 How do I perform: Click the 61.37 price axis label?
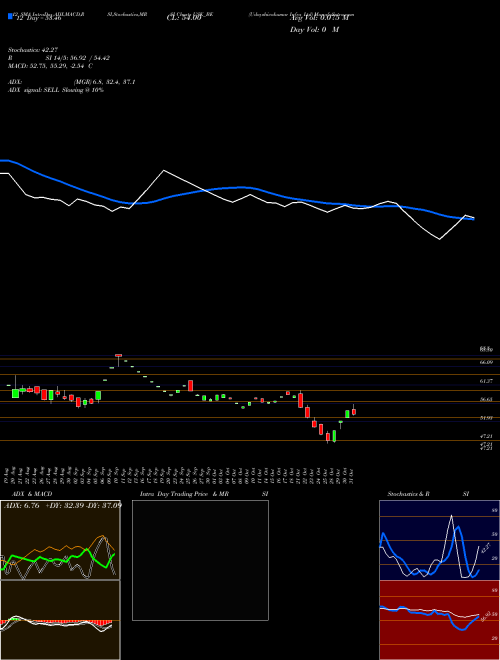pyautogui.click(x=486, y=381)
